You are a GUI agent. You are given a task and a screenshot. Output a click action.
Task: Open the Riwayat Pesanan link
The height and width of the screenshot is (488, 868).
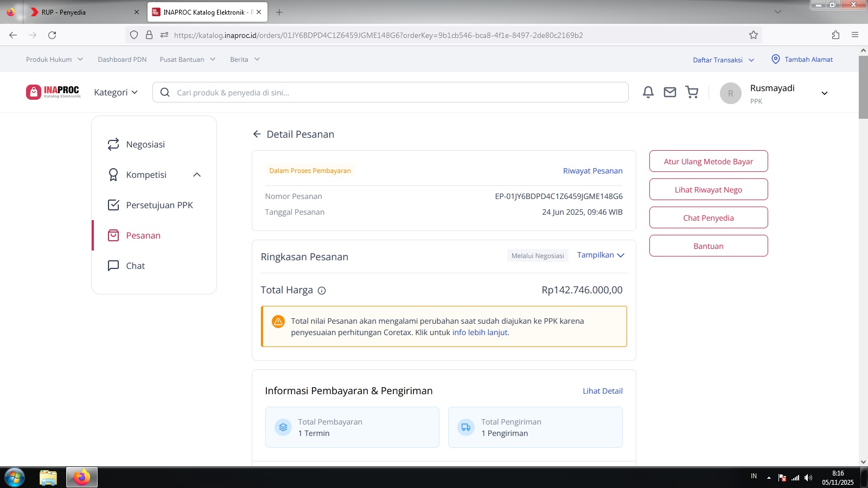[x=592, y=171]
